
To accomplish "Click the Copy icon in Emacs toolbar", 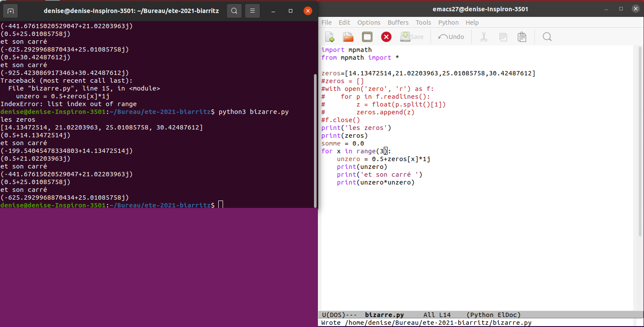I will coord(503,37).
